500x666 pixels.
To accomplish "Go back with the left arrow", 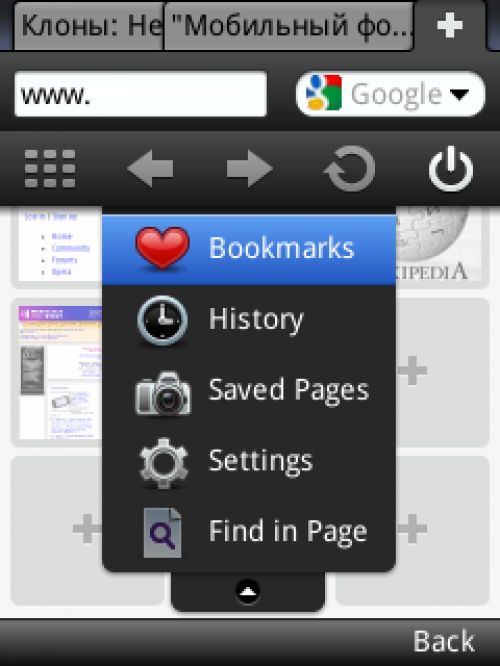I will (150, 169).
